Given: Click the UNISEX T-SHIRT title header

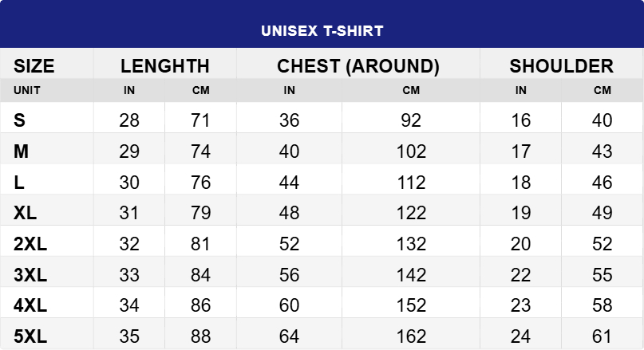Looking at the screenshot, I should pyautogui.click(x=322, y=31).
